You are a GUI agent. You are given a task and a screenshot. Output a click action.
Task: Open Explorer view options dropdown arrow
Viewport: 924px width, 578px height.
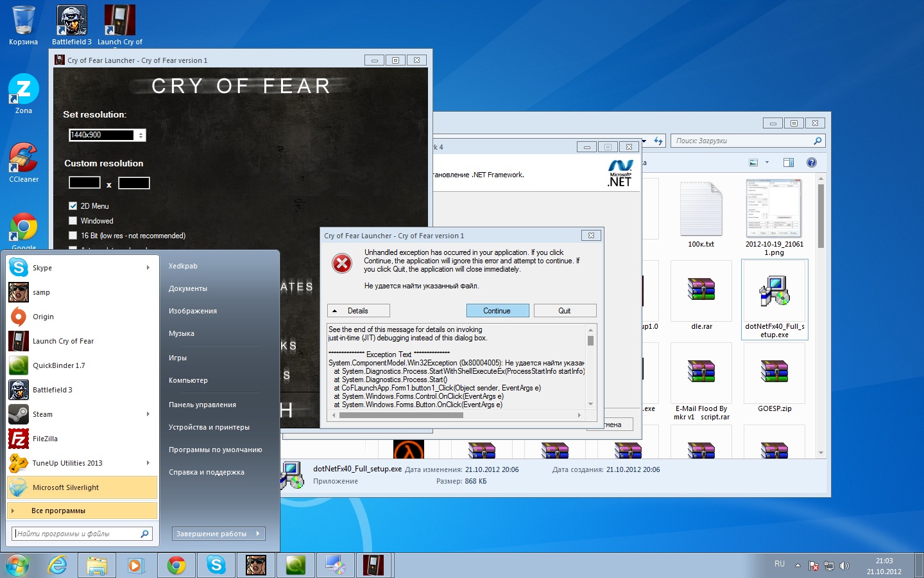click(767, 162)
